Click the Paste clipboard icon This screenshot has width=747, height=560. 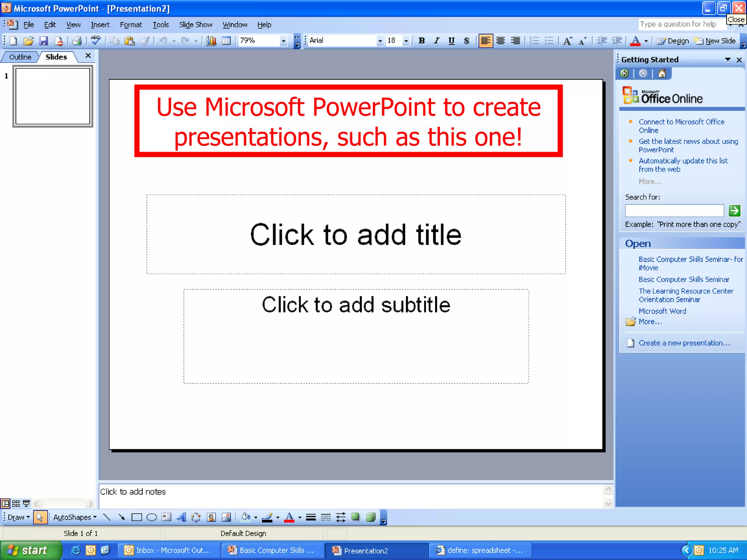tap(129, 41)
